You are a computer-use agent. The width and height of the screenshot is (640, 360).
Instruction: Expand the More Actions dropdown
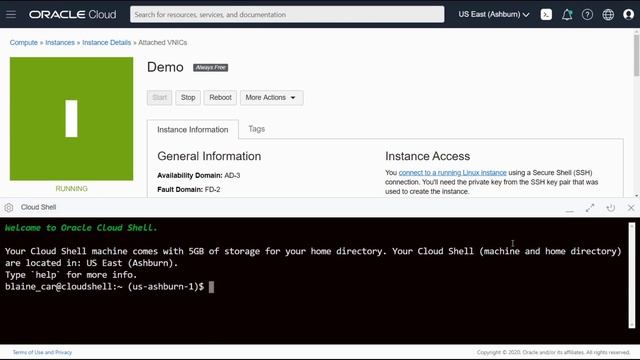coord(271,98)
